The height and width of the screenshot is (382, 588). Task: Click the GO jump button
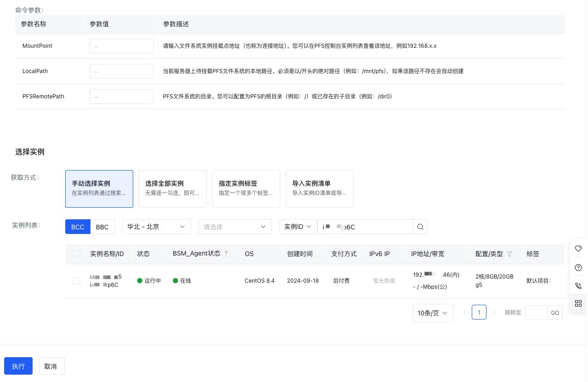tap(555, 313)
